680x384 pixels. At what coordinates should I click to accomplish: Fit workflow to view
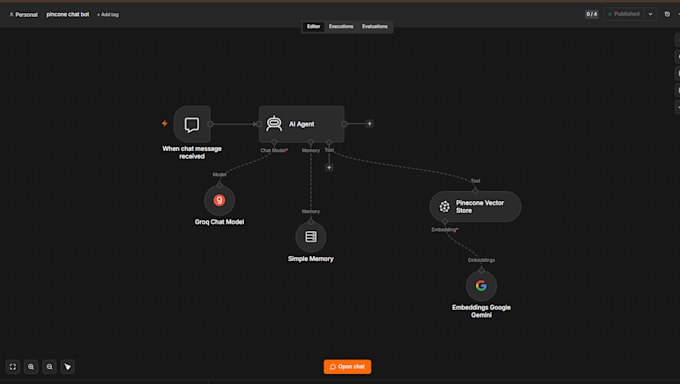[13, 367]
